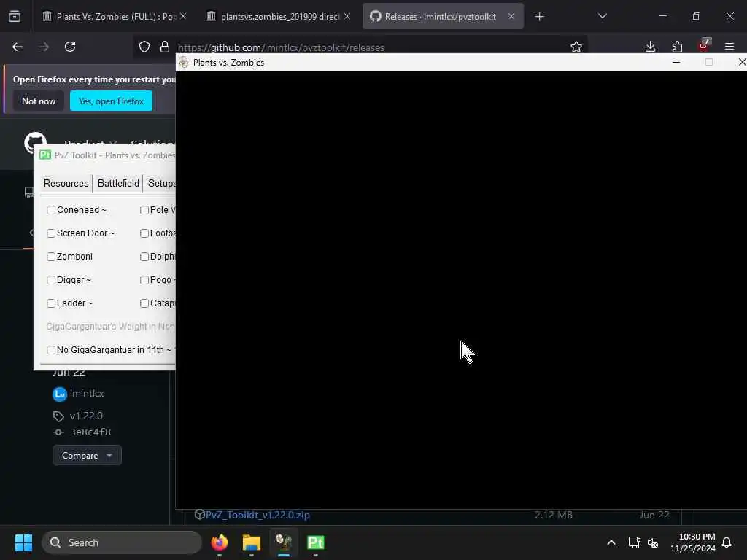
Task: Click the taskbar Search box
Action: pyautogui.click(x=122, y=542)
